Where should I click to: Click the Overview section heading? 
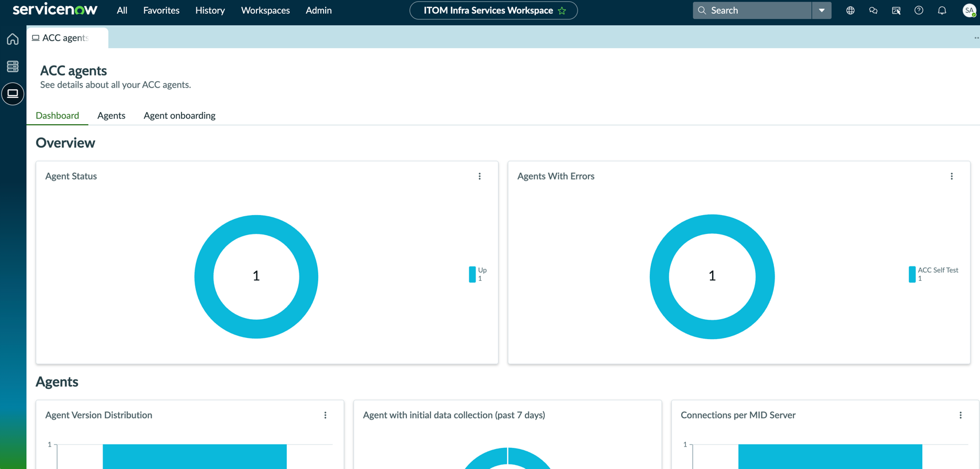(65, 143)
